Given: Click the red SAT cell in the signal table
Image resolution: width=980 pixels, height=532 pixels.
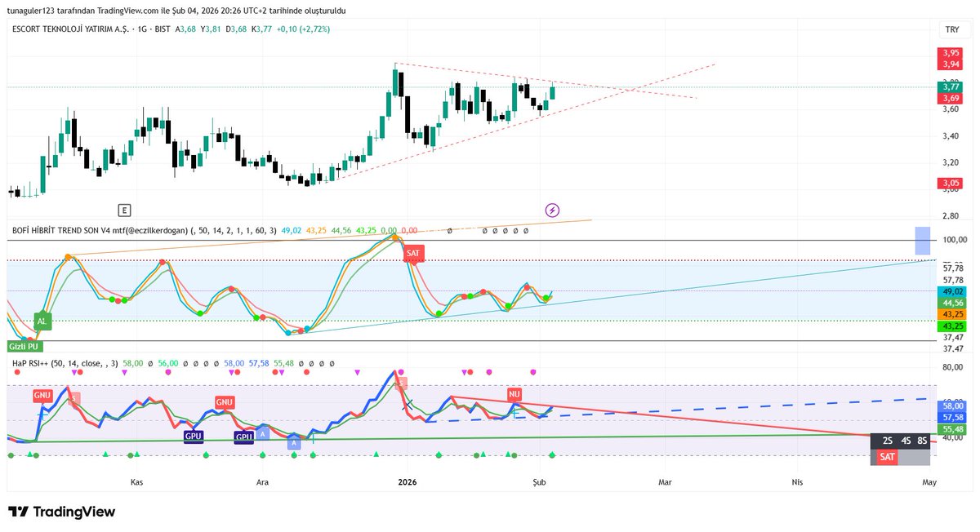Looking at the screenshot, I should (887, 457).
